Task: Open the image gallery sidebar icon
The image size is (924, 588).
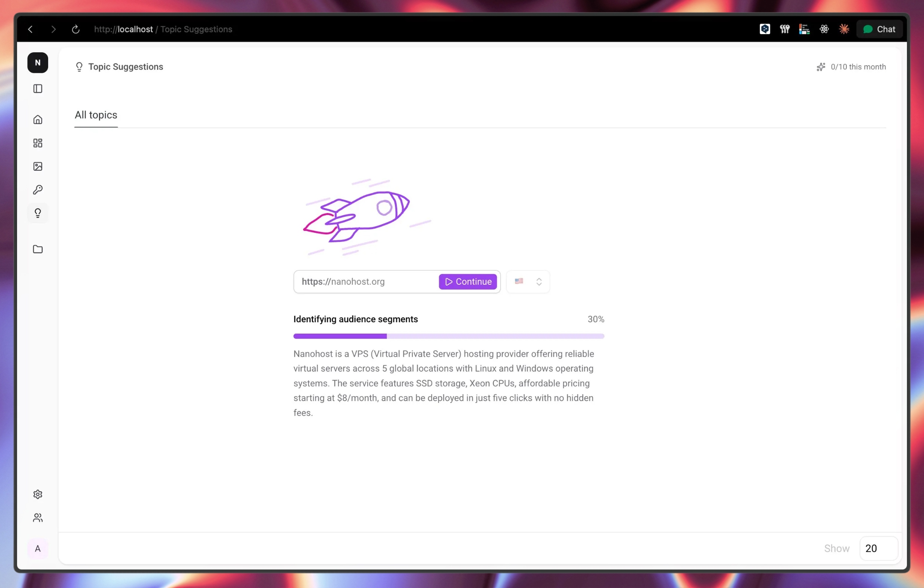Action: pyautogui.click(x=38, y=166)
